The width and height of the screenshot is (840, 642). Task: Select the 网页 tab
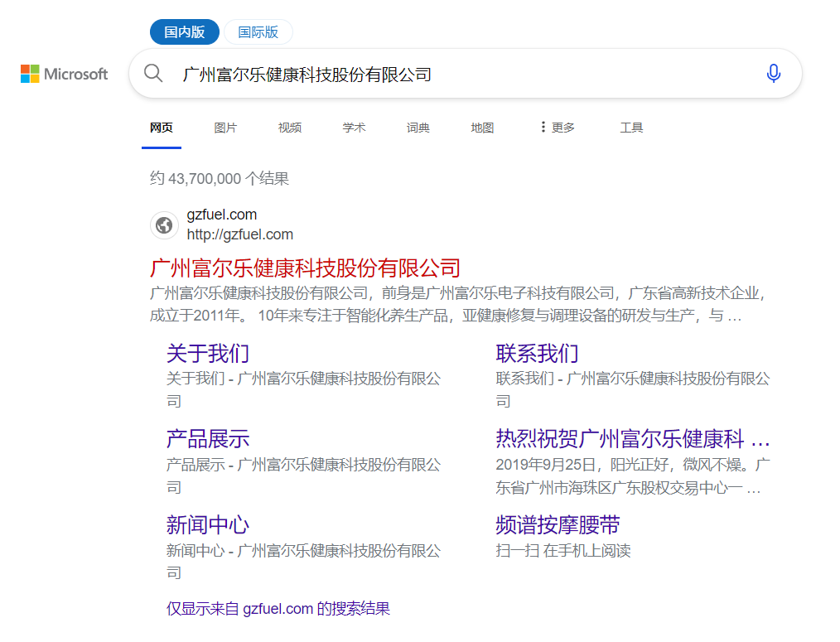162,128
